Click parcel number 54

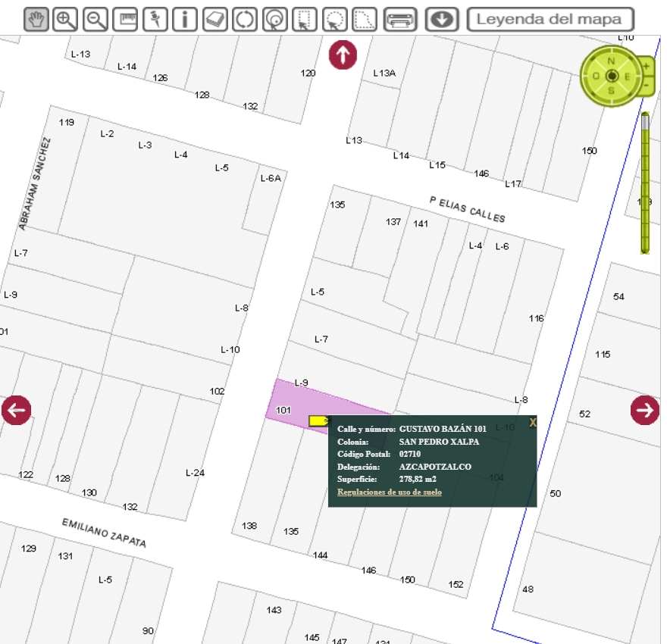(x=618, y=297)
